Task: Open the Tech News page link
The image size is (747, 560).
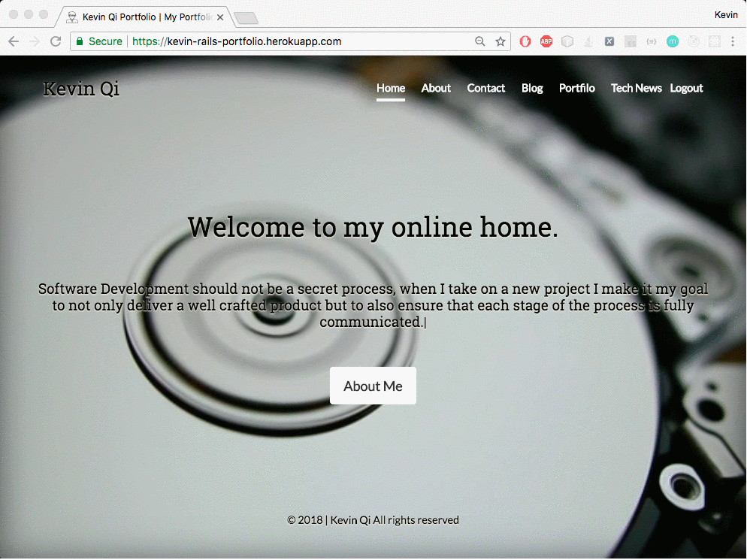Action: 636,88
